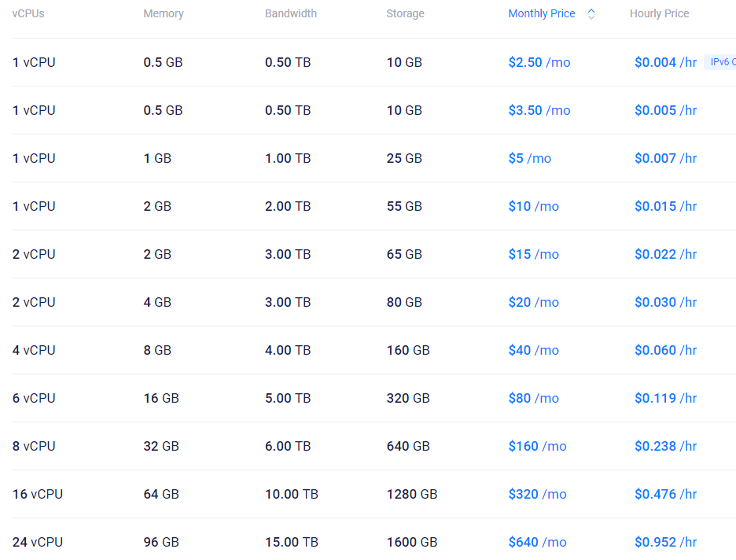The width and height of the screenshot is (736, 560).
Task: Click the 24 vCPU row label
Action: 38,542
